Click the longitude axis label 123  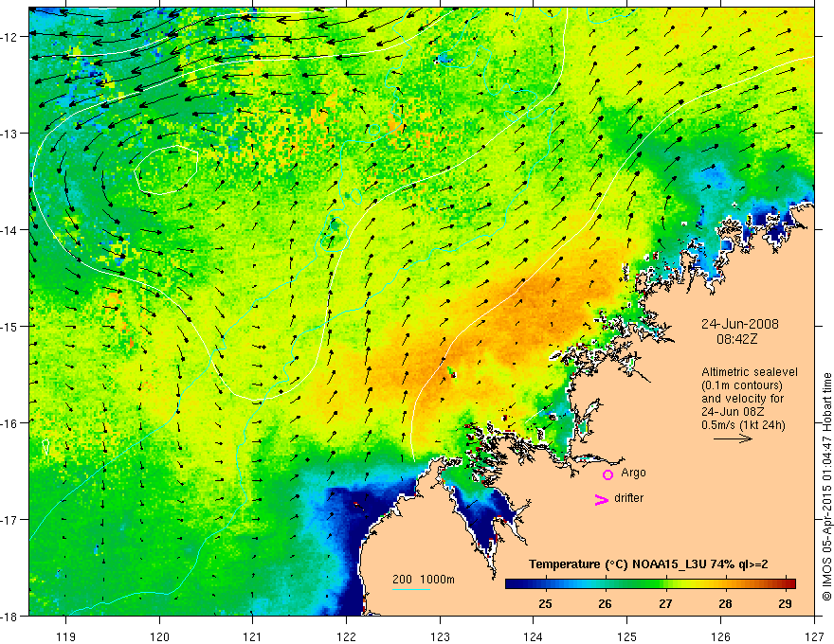coord(440,636)
